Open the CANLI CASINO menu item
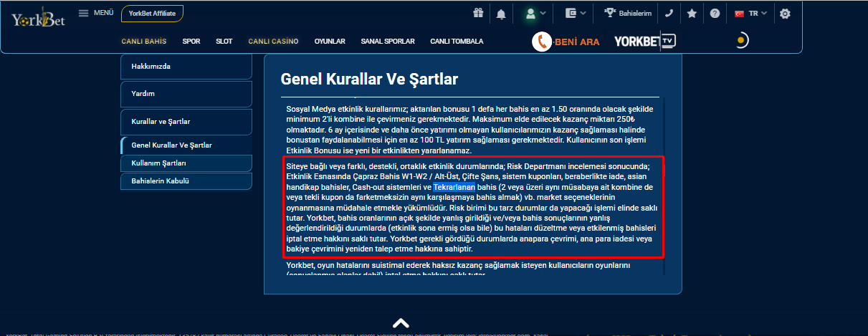This screenshot has height=336, width=868. (x=273, y=42)
